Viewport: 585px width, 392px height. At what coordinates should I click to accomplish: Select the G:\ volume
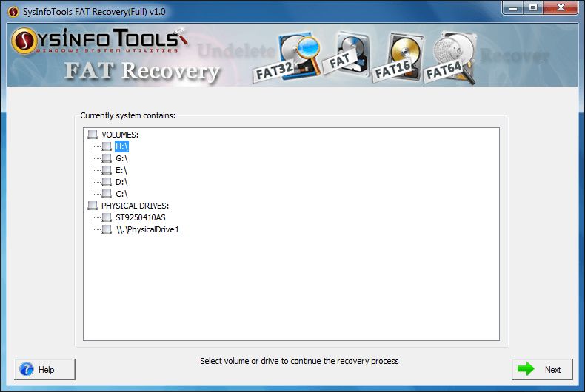point(121,158)
